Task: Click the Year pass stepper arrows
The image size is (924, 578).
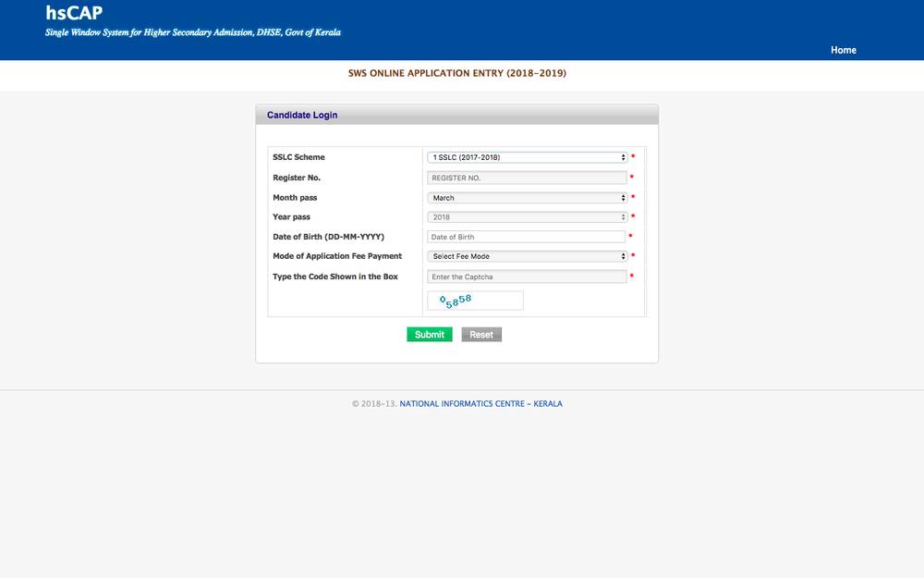Action: pyautogui.click(x=621, y=216)
